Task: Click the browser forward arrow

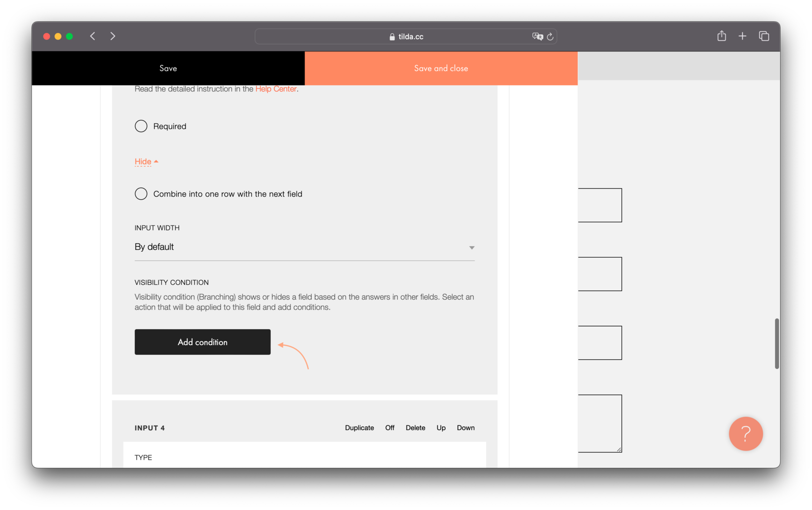Action: click(x=113, y=36)
